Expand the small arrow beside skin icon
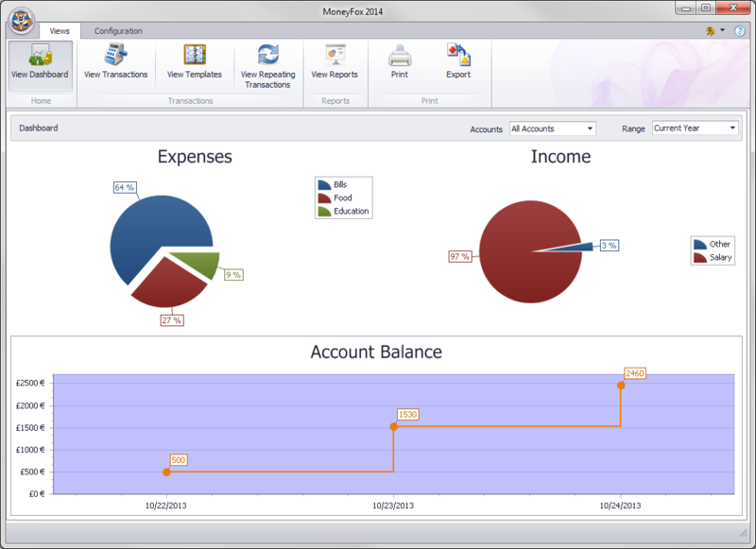 coord(722,30)
